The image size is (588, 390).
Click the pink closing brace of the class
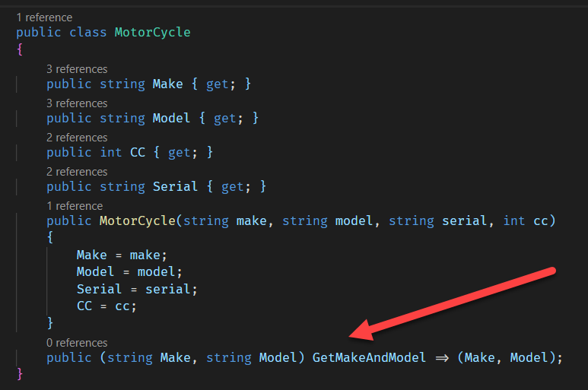20,374
